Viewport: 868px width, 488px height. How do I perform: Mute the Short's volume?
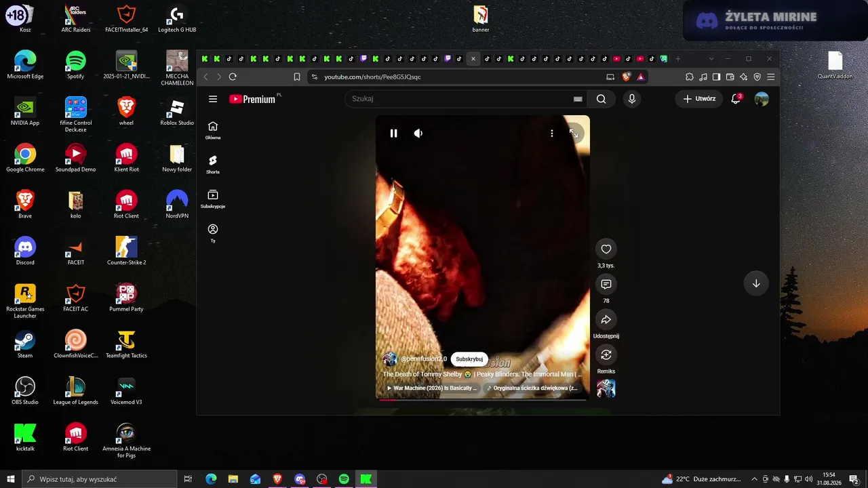(418, 134)
